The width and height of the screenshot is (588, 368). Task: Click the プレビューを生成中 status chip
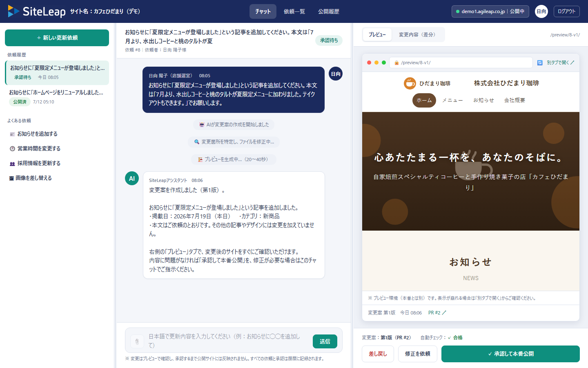(x=234, y=159)
